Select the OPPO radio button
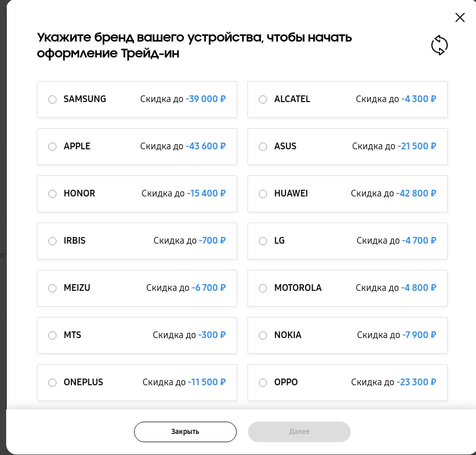Image resolution: width=476 pixels, height=455 pixels. coord(263,383)
